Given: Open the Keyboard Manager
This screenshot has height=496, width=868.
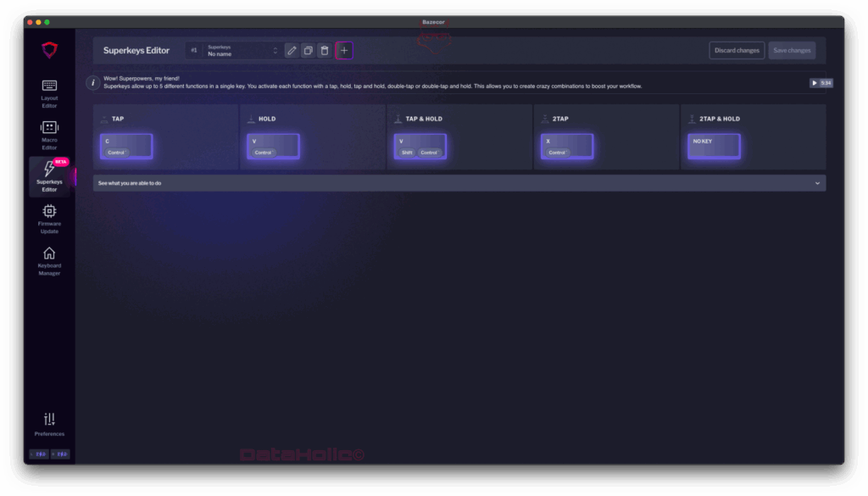Looking at the screenshot, I should tap(49, 260).
